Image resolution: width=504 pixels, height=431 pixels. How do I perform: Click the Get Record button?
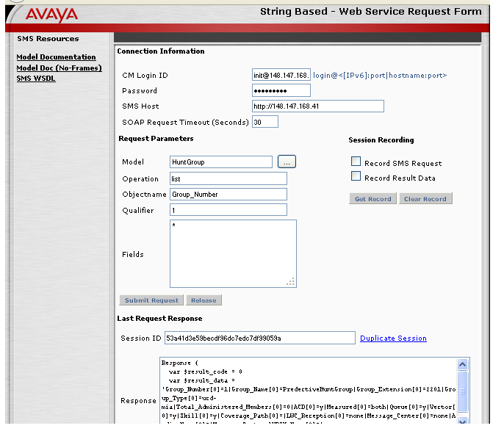point(373,199)
